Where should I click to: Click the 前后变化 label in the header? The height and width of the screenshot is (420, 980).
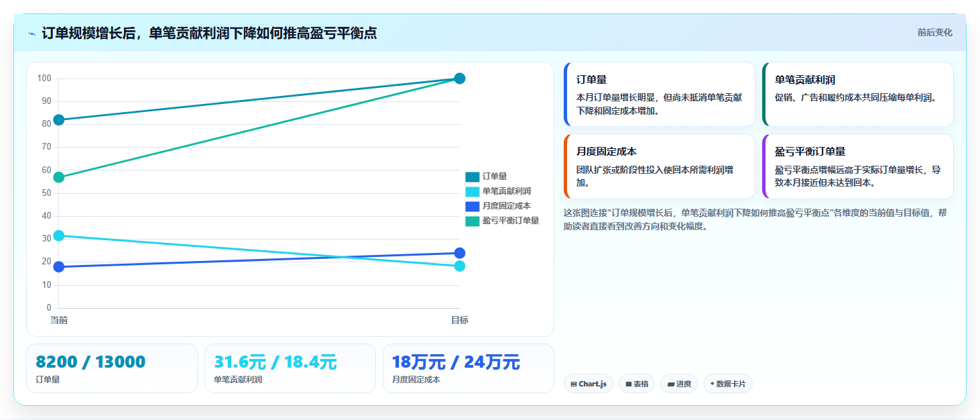[934, 33]
